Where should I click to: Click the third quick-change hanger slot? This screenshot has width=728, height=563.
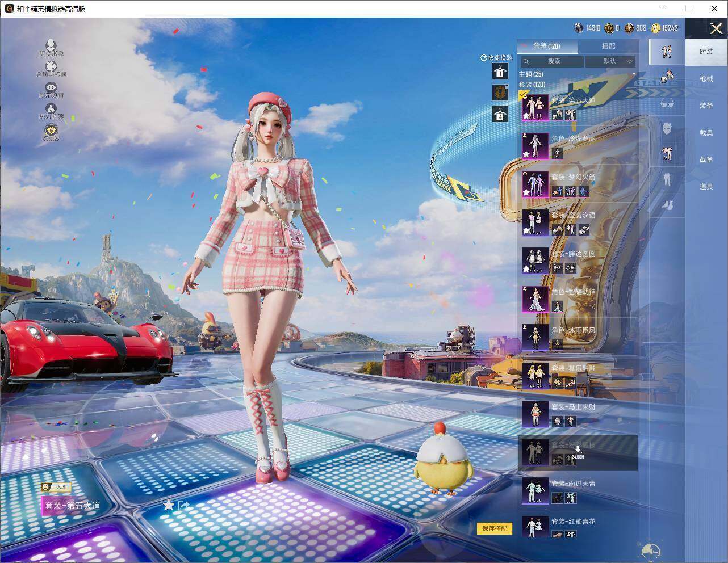500,114
